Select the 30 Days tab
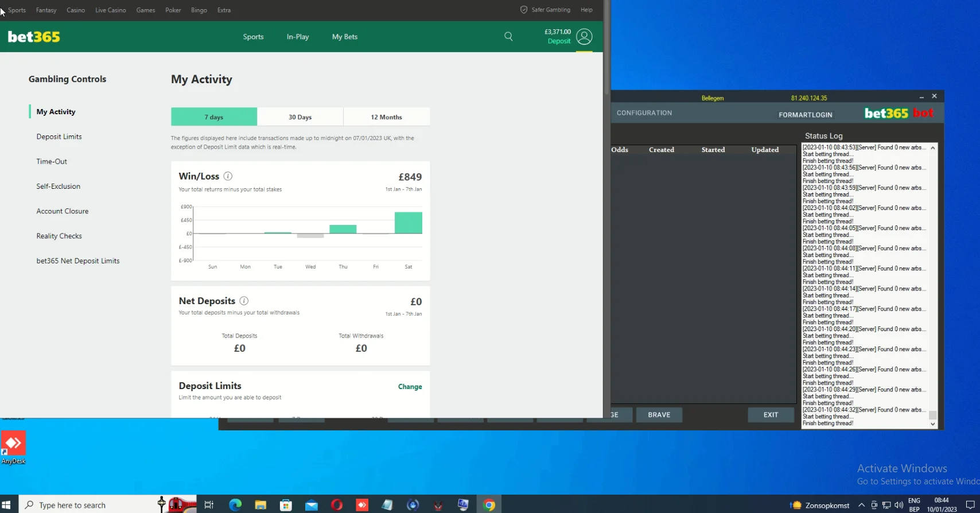 click(300, 117)
